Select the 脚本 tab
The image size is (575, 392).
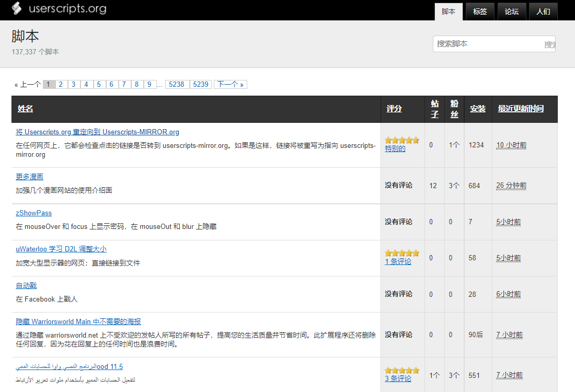(x=448, y=11)
